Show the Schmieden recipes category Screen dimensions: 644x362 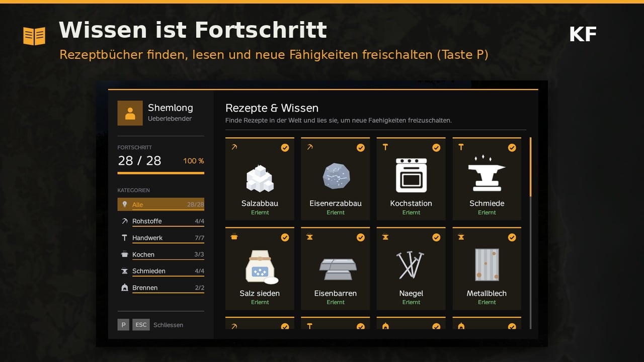pos(161,271)
